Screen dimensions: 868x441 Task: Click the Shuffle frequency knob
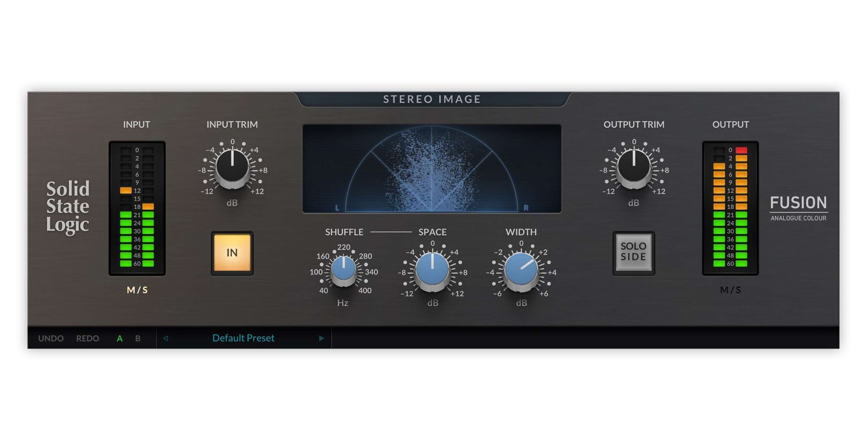click(343, 270)
